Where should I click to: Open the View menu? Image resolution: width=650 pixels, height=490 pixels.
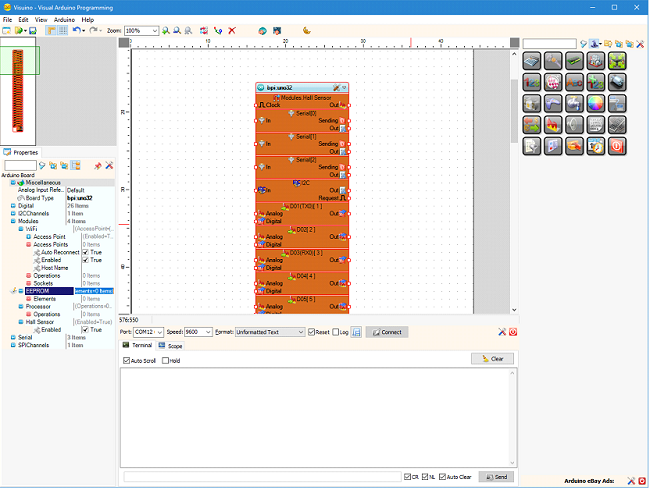click(x=41, y=20)
